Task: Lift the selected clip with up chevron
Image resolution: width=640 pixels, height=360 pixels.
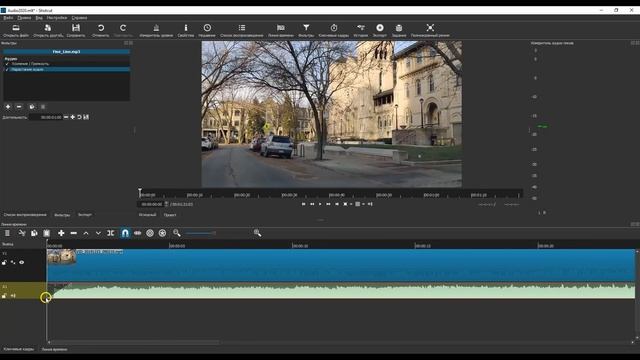Action: (86, 233)
